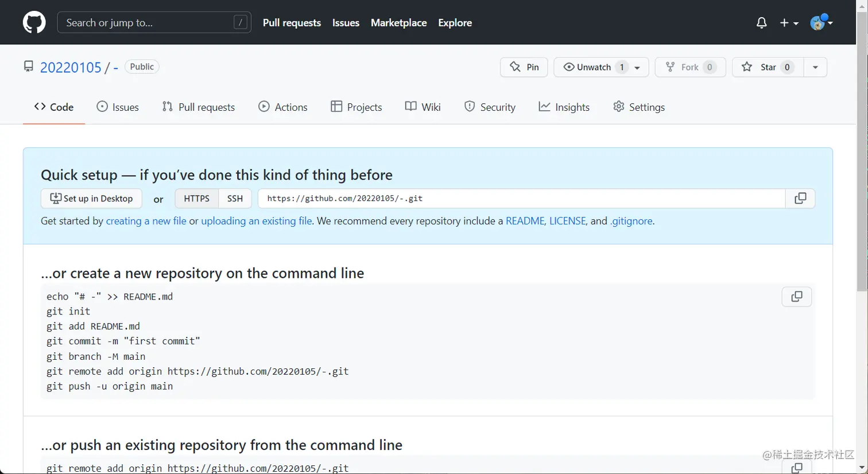This screenshot has height=474, width=868.
Task: Star this repository
Action: pos(767,67)
